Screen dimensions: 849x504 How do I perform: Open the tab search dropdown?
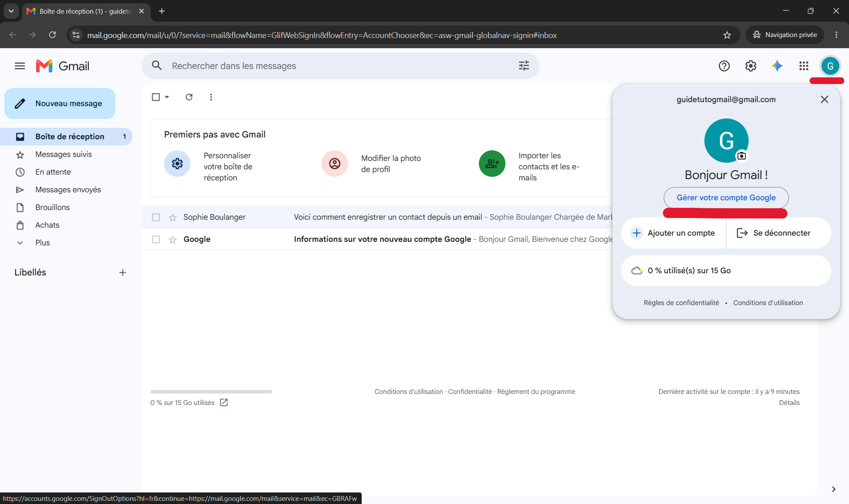pos(11,11)
